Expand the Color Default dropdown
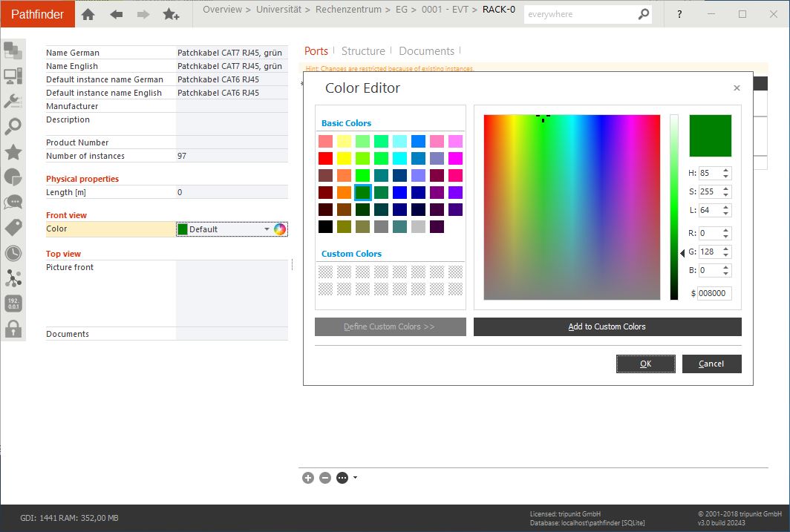 [x=267, y=229]
